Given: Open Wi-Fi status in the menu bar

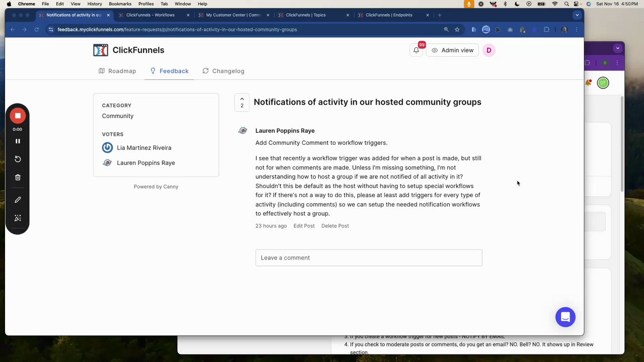Looking at the screenshot, I should coord(554,4).
